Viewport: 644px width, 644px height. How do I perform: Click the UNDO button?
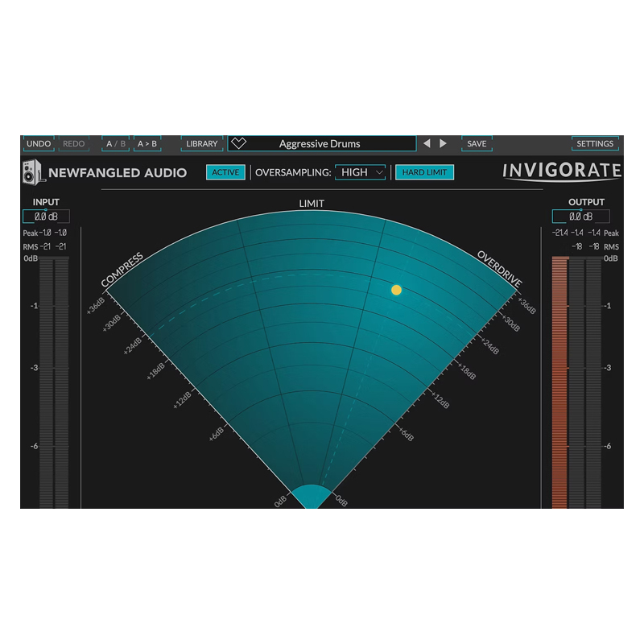(39, 144)
